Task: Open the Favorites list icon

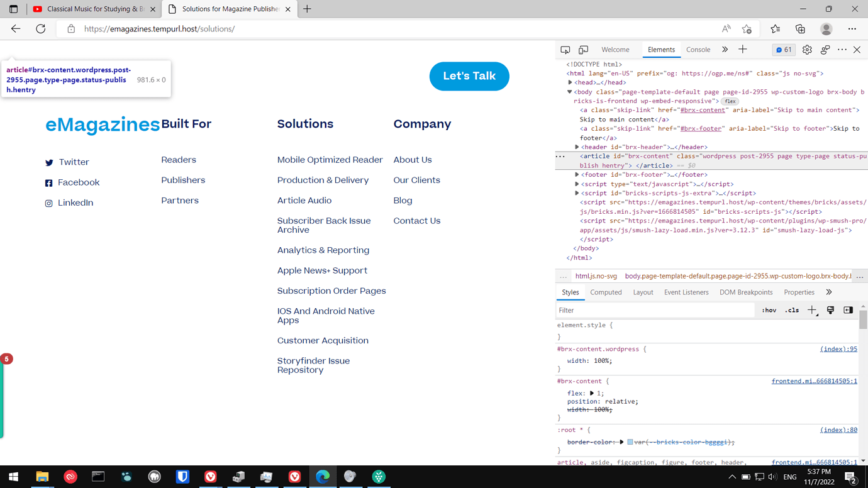Action: 775,29
